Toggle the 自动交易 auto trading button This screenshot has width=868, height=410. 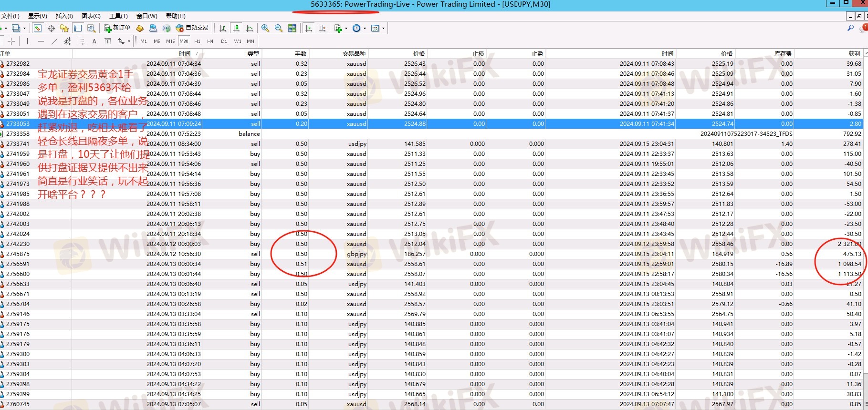coord(192,28)
